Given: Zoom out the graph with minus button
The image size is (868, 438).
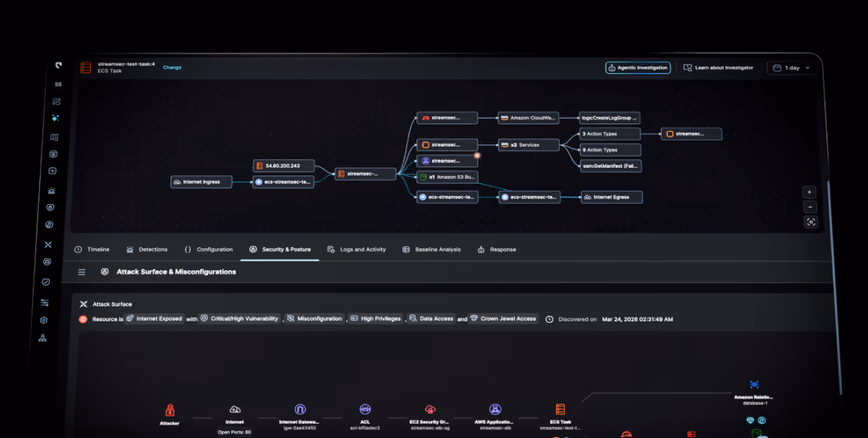Looking at the screenshot, I should [810, 207].
